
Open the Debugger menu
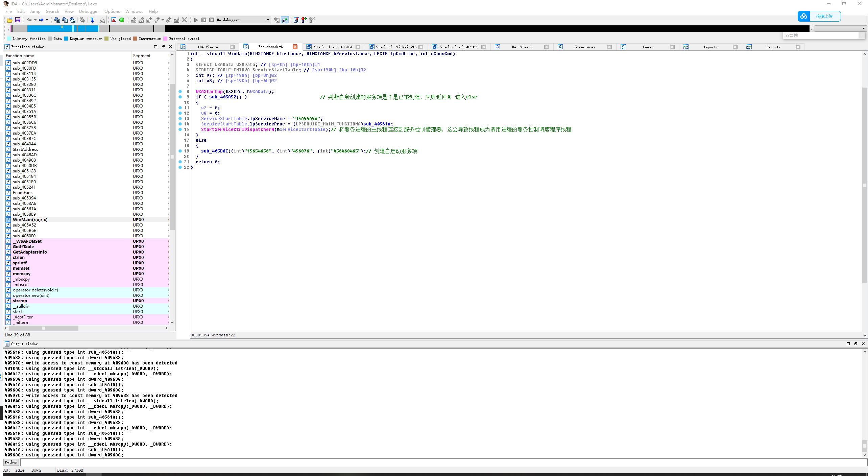[89, 11]
